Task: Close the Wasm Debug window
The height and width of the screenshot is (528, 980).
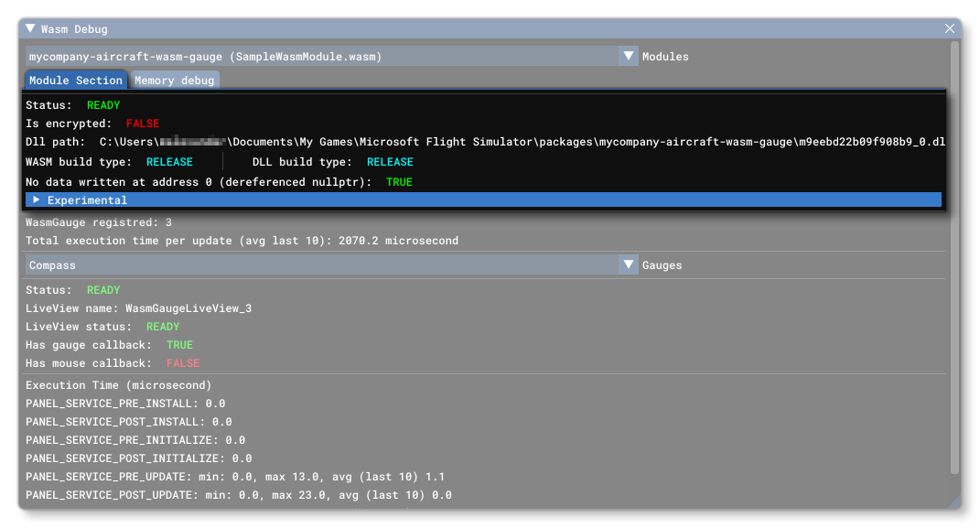Action: tap(950, 28)
